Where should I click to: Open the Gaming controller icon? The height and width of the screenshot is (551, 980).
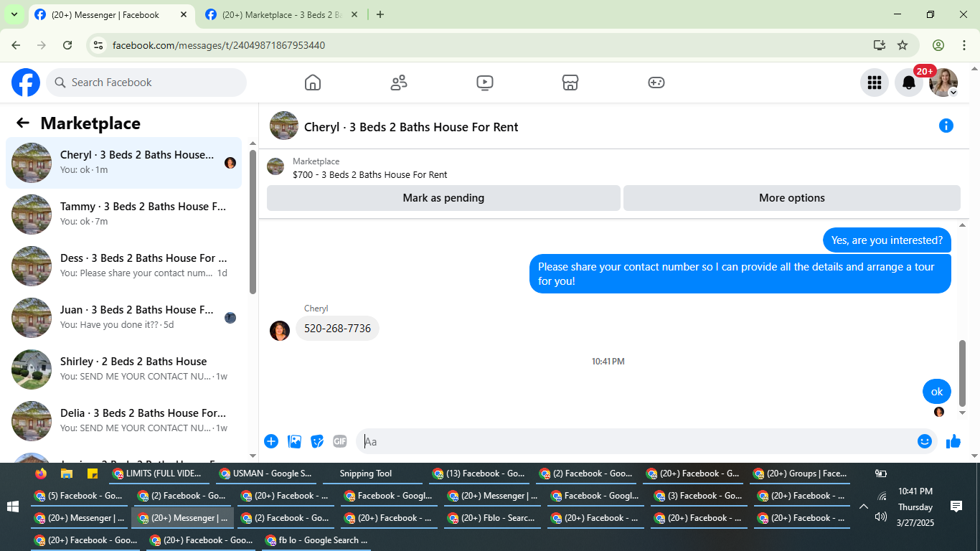(656, 83)
